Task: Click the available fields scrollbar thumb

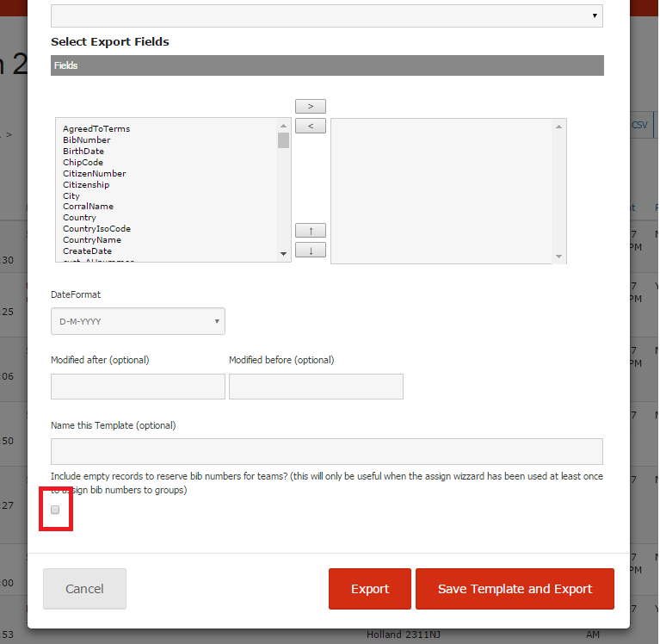Action: coord(283,140)
